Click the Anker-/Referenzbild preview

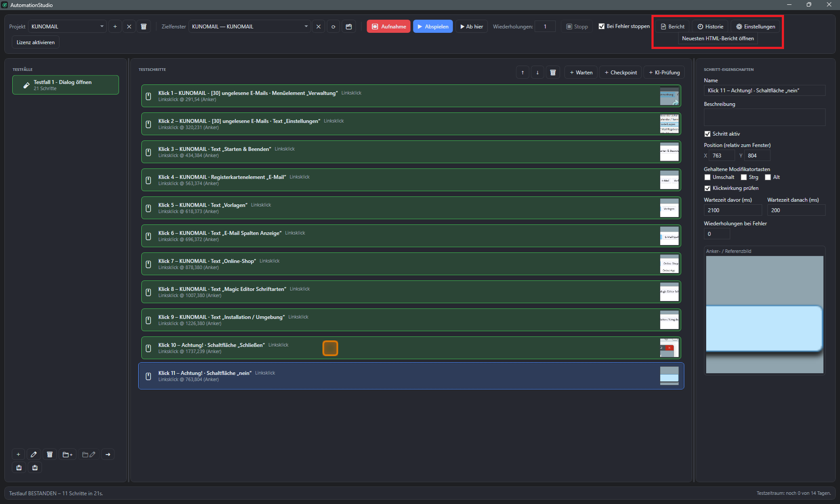click(764, 315)
